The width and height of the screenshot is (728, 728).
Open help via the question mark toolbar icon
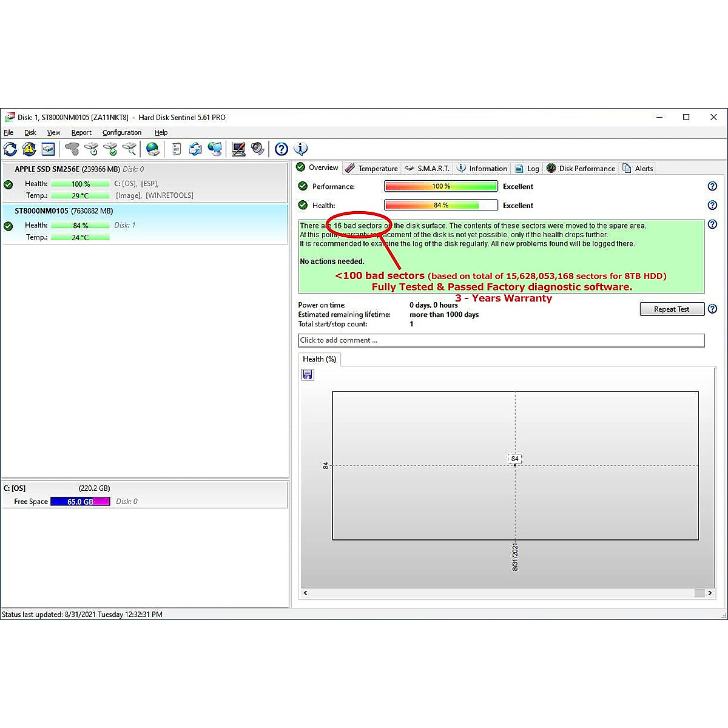(x=281, y=149)
